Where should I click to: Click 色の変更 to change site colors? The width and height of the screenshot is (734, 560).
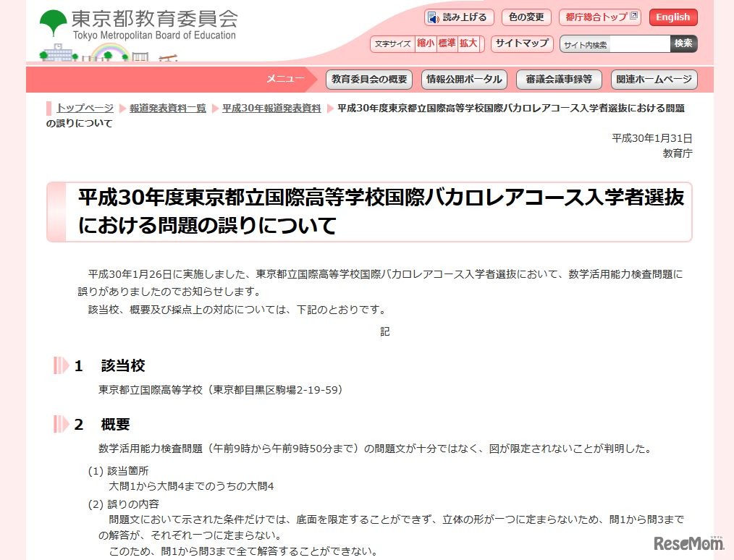tap(526, 17)
